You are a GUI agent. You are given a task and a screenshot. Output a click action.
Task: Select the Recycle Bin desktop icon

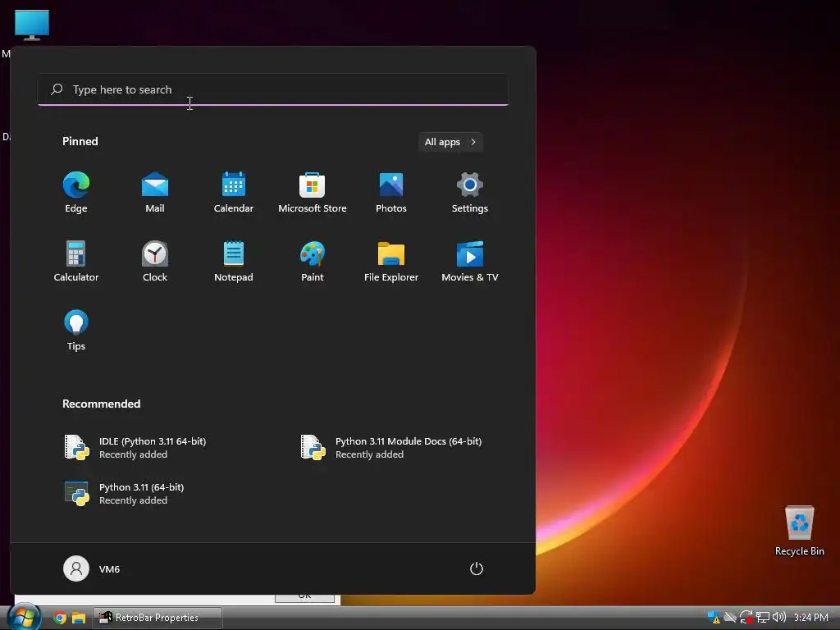pyautogui.click(x=799, y=531)
